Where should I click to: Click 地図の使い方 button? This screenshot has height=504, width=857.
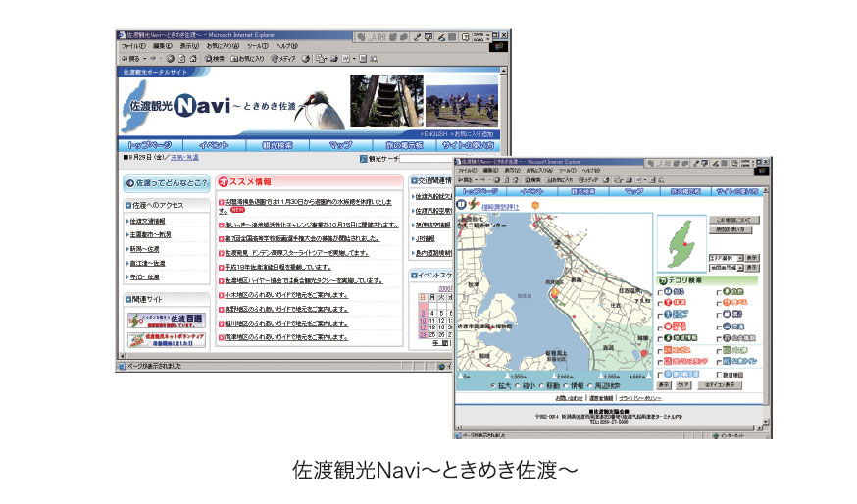coord(731,229)
